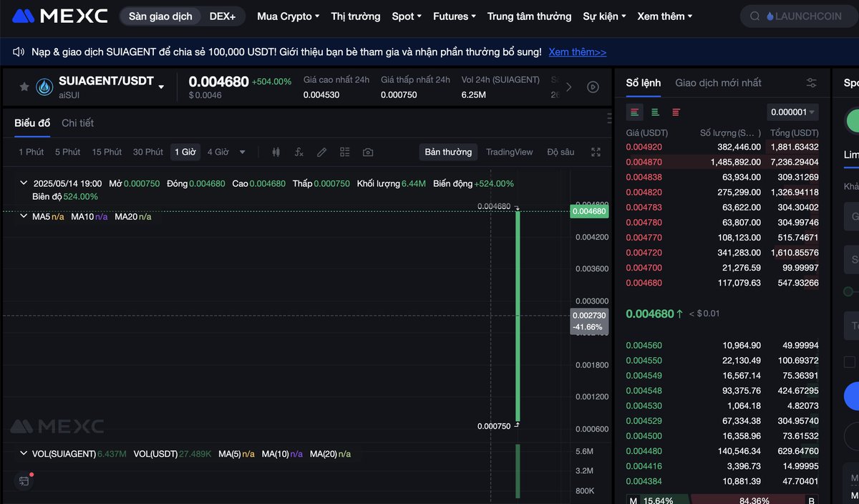Select the 4 Giờ interval

click(x=218, y=152)
